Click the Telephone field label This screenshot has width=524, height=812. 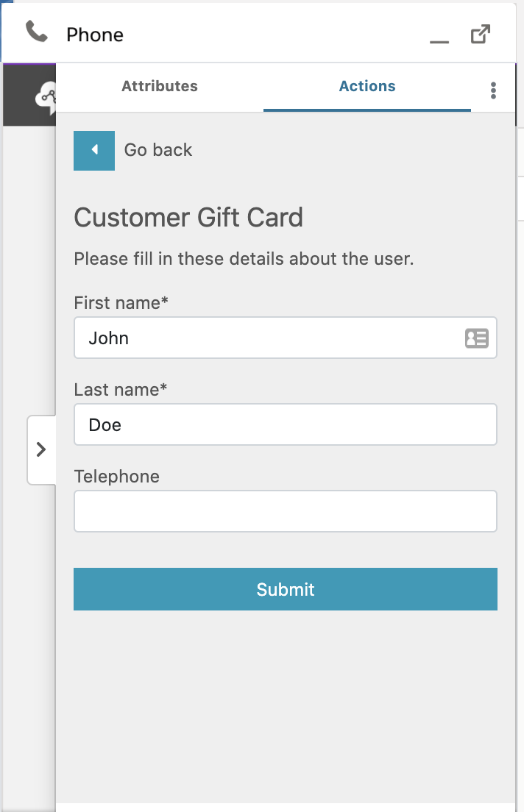tap(116, 477)
